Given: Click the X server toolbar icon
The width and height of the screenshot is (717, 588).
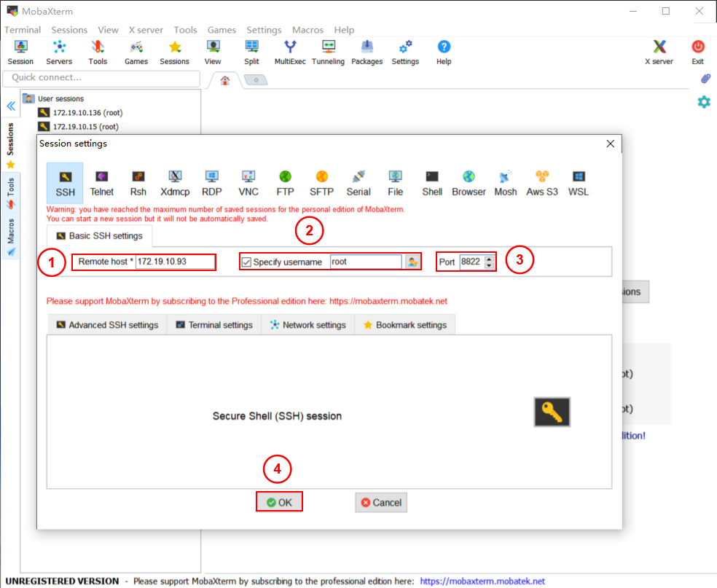Looking at the screenshot, I should pos(659,52).
